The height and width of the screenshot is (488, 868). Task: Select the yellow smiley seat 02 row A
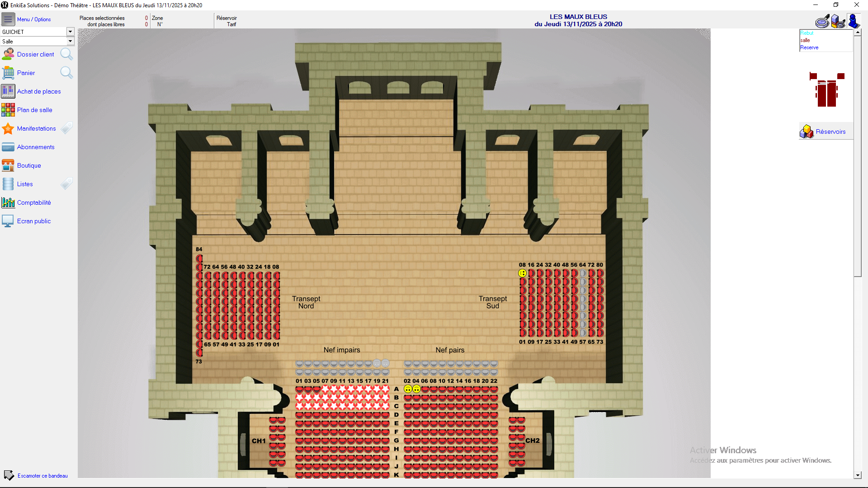tap(408, 389)
